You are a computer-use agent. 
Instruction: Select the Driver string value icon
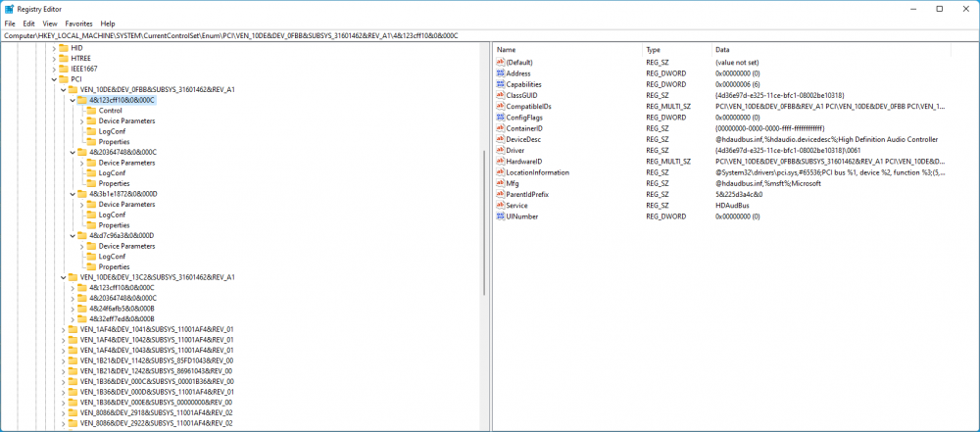tap(500, 150)
